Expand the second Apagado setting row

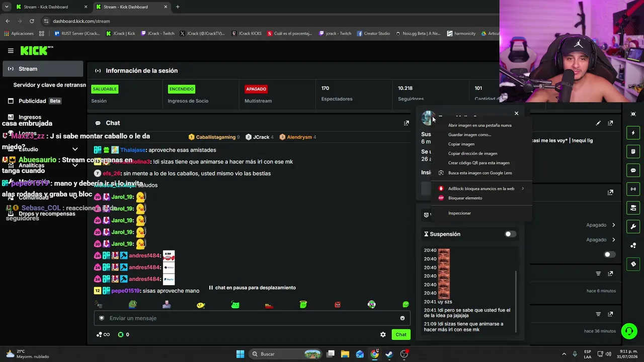click(x=601, y=240)
